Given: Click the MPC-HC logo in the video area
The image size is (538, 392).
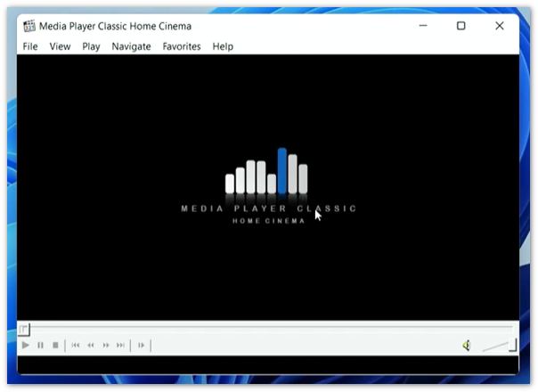Looking at the screenshot, I should click(x=268, y=185).
